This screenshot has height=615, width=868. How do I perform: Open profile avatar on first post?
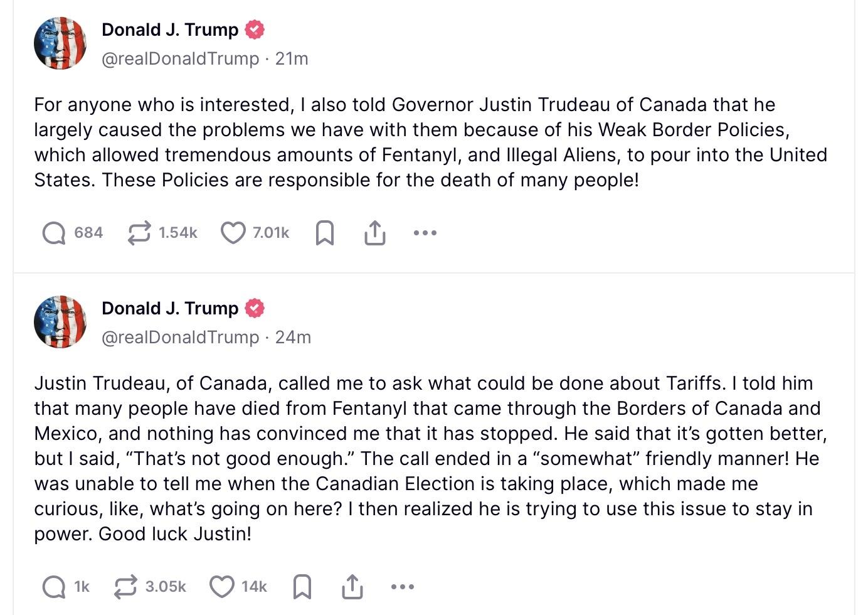point(60,43)
